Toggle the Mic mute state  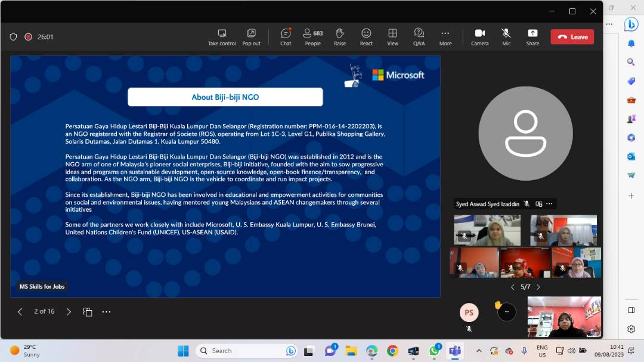click(x=506, y=37)
